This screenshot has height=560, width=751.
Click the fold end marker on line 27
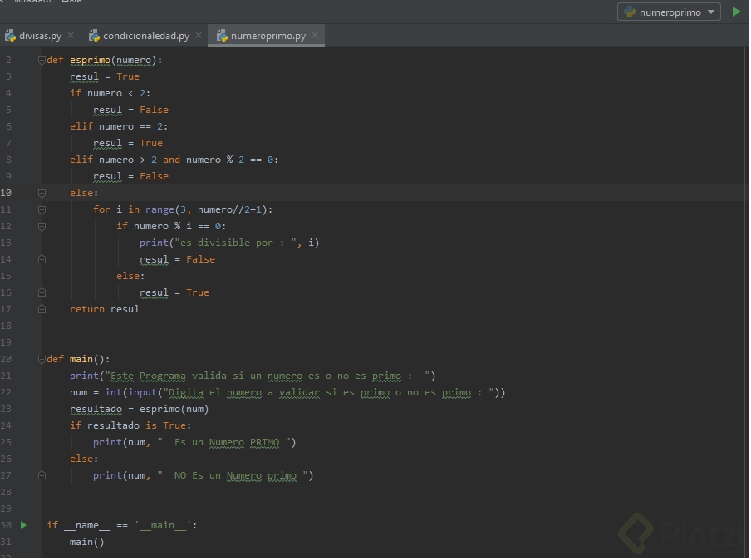click(42, 476)
